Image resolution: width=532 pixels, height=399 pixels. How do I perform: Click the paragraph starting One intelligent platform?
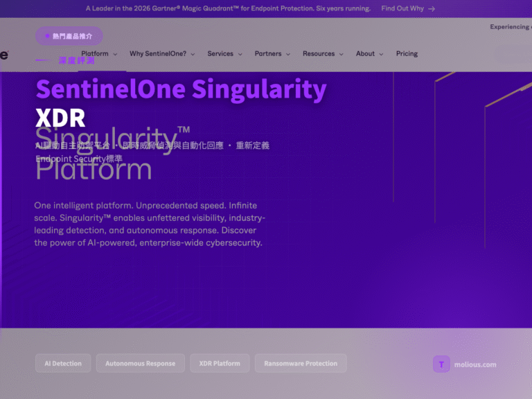pos(150,224)
